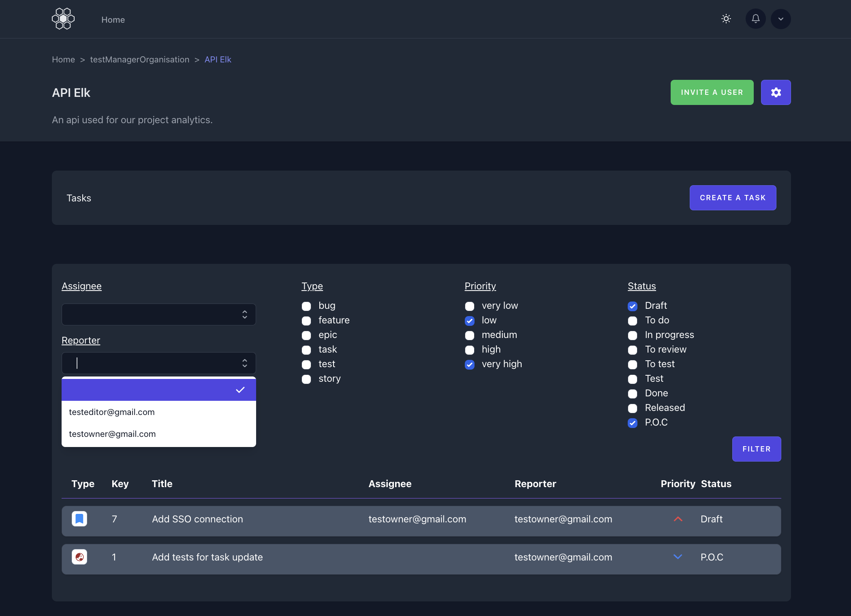Image resolution: width=851 pixels, height=616 pixels.
Task: Open the notifications bell
Action: click(755, 19)
